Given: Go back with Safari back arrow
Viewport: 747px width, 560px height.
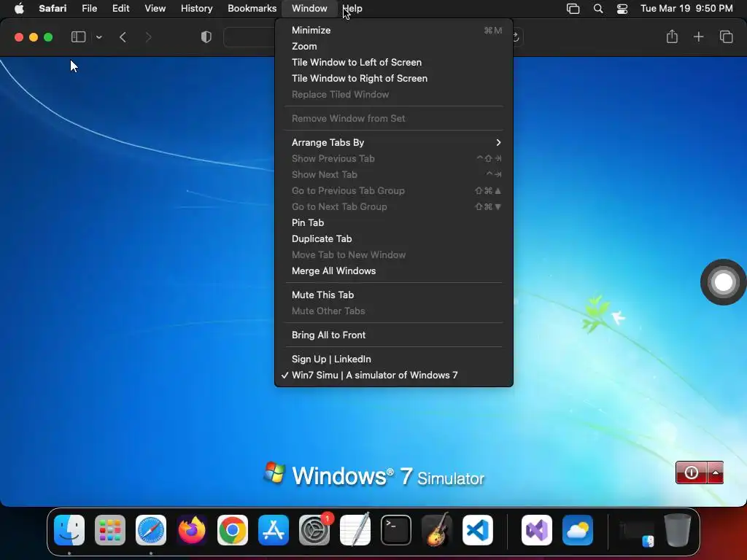Looking at the screenshot, I should coord(123,36).
